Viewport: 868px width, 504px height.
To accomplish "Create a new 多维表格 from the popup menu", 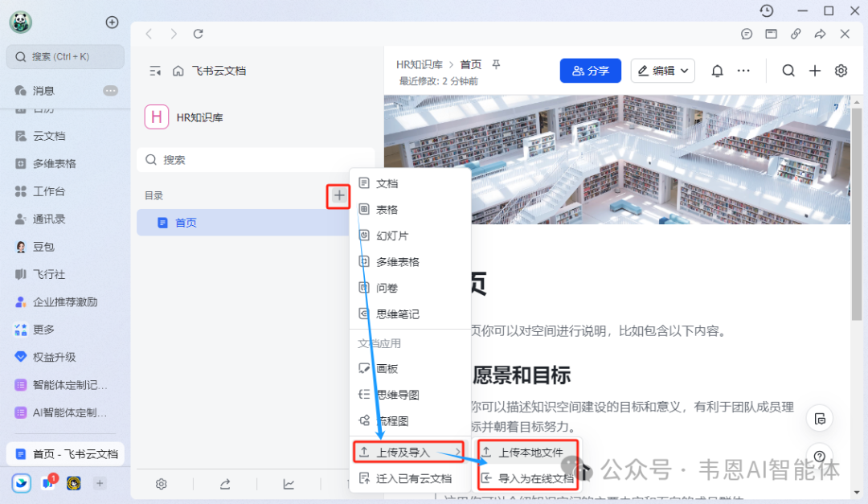I will point(410,261).
